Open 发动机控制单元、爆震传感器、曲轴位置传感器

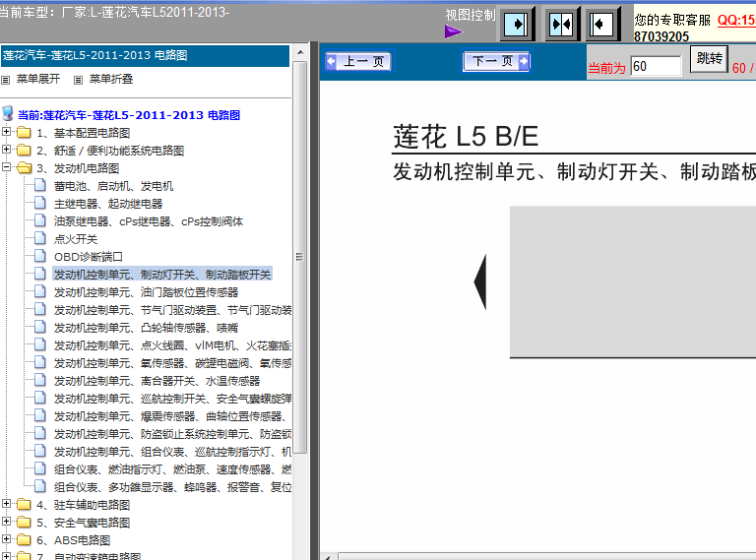click(170, 416)
